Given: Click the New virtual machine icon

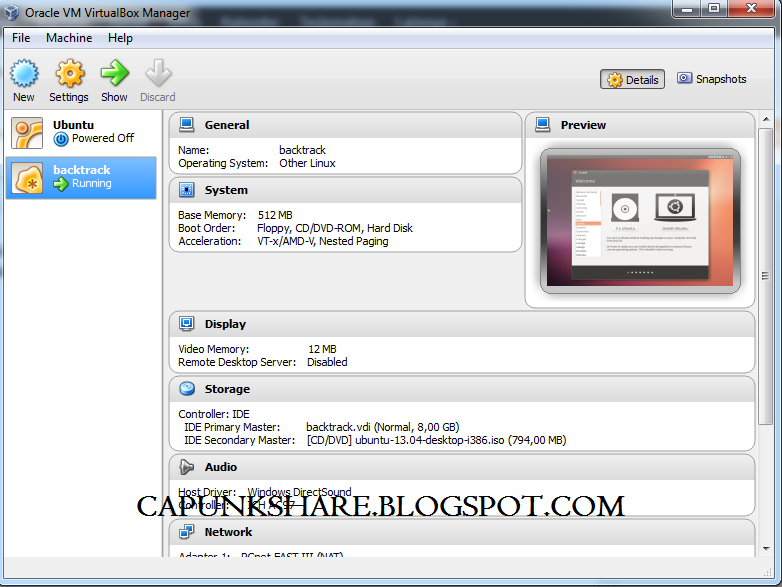Looking at the screenshot, I should click(24, 73).
